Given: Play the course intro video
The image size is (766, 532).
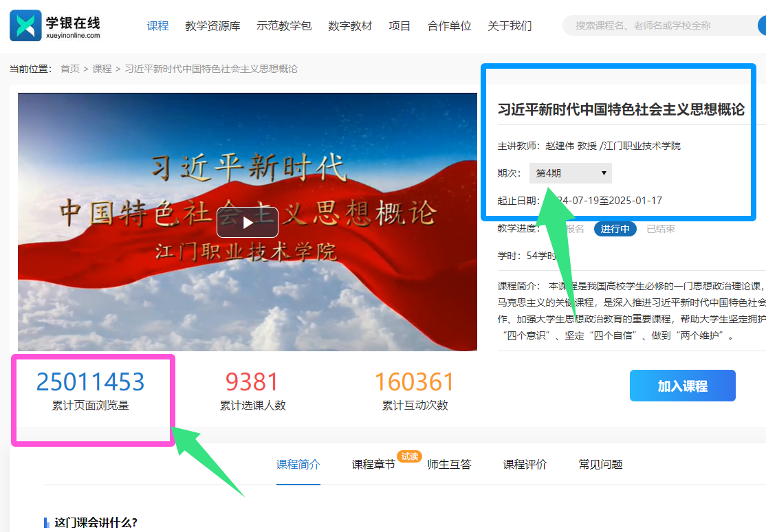Looking at the screenshot, I should click(248, 222).
